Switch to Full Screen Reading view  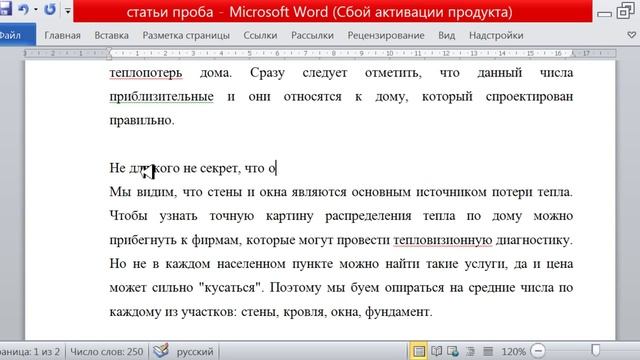(436, 351)
